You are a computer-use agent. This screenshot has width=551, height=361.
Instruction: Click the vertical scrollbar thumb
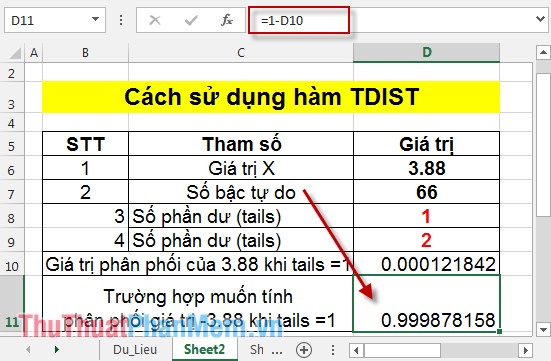pos(543,144)
